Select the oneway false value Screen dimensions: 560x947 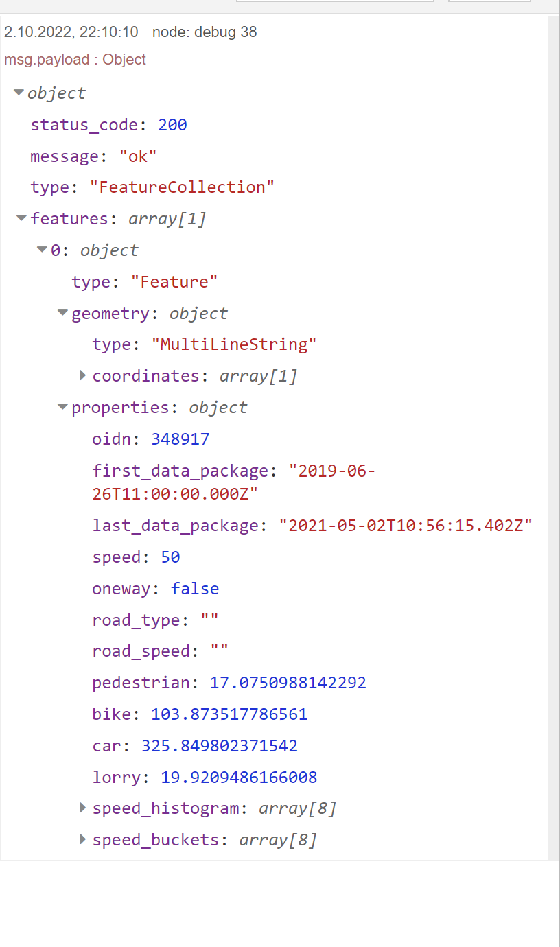[195, 589]
